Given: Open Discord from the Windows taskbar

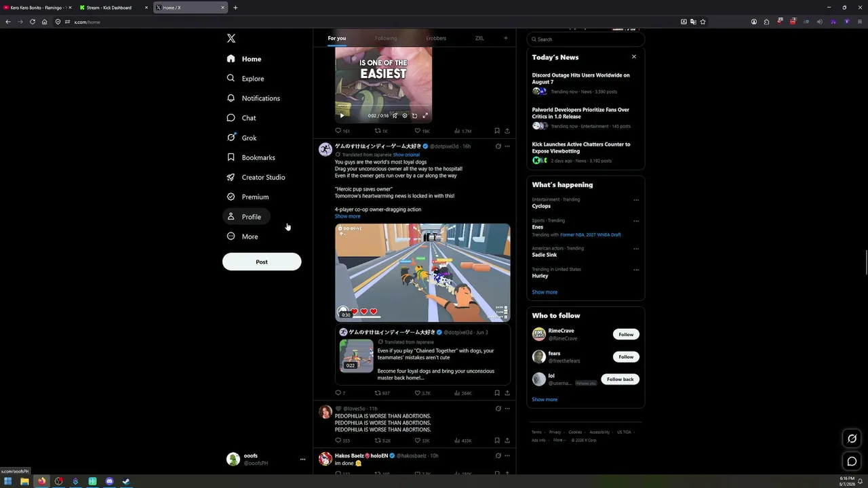Looking at the screenshot, I should 109,481.
